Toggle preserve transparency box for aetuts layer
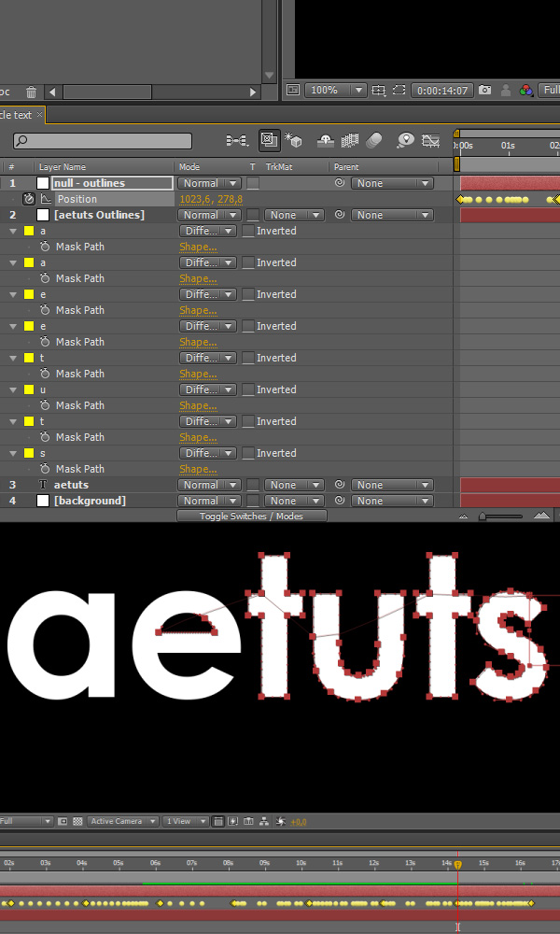The height and width of the screenshot is (934, 560). [x=253, y=486]
